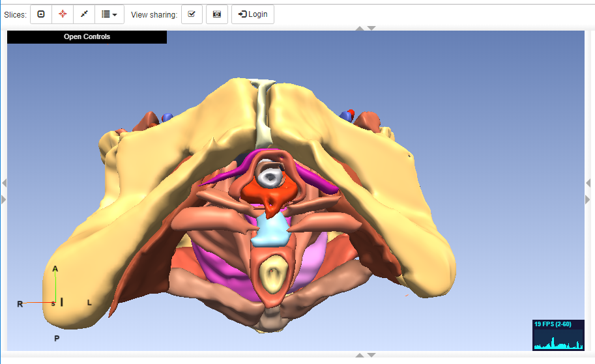Take a screenshot with the camera icon

(217, 14)
